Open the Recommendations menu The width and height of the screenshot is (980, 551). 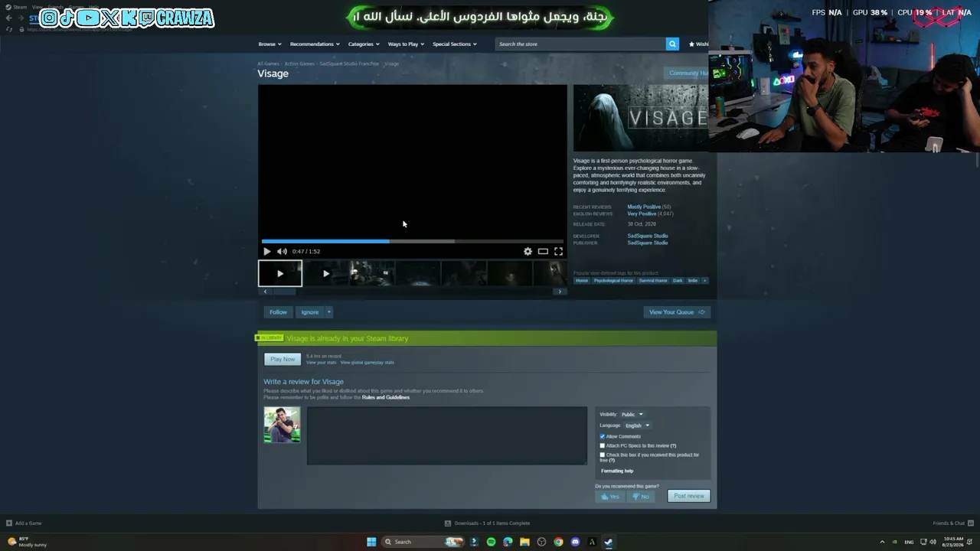315,44
